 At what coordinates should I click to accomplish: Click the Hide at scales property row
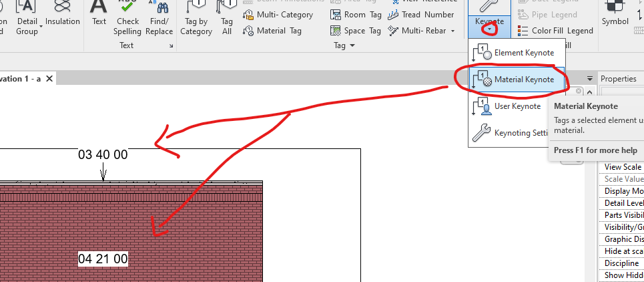[x=621, y=251]
